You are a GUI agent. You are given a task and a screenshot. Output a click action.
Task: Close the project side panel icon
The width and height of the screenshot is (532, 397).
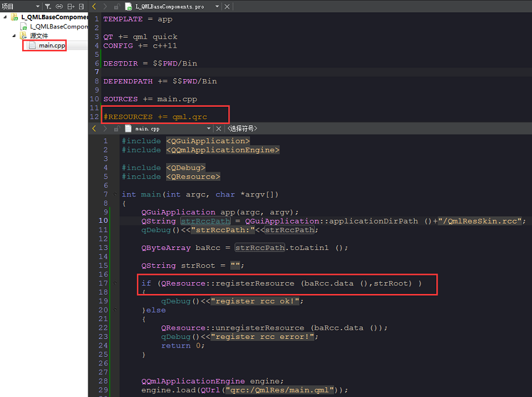pyautogui.click(x=81, y=6)
